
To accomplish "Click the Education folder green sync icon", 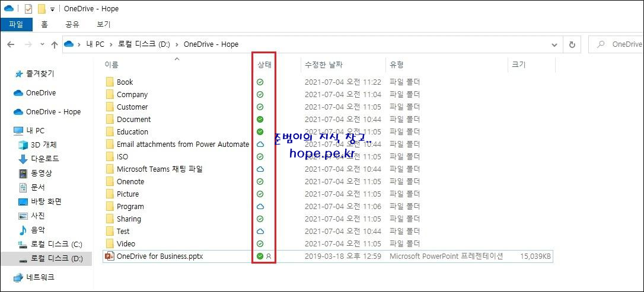I will [x=260, y=131].
